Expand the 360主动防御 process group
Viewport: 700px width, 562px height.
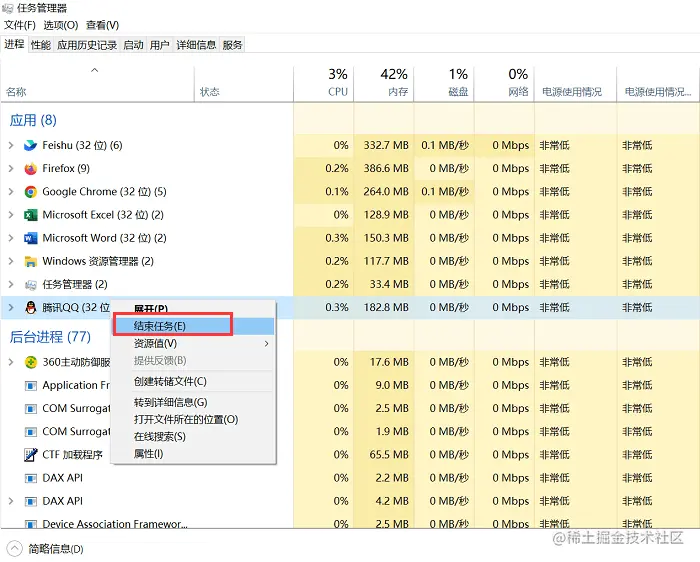click(11, 362)
